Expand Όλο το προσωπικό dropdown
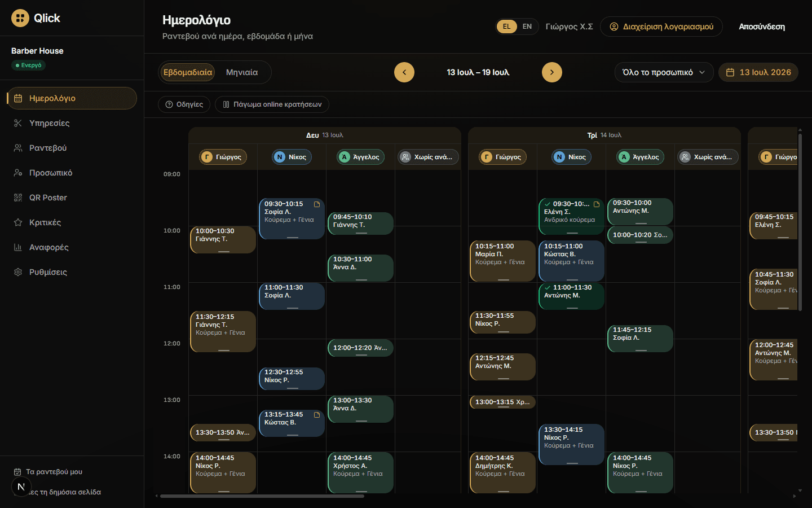Image resolution: width=812 pixels, height=508 pixels. (x=664, y=72)
